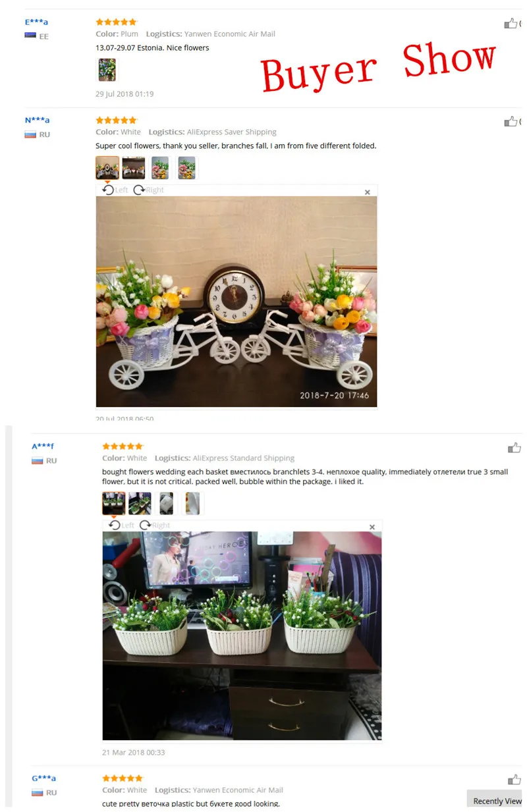This screenshot has height=812, width=527.
Task: Click thumbs-up icon on G***a's review
Action: pyautogui.click(x=514, y=780)
